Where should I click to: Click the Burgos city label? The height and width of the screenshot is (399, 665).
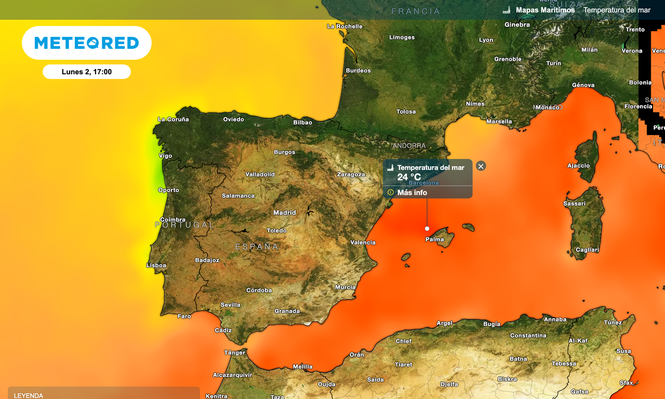[284, 152]
